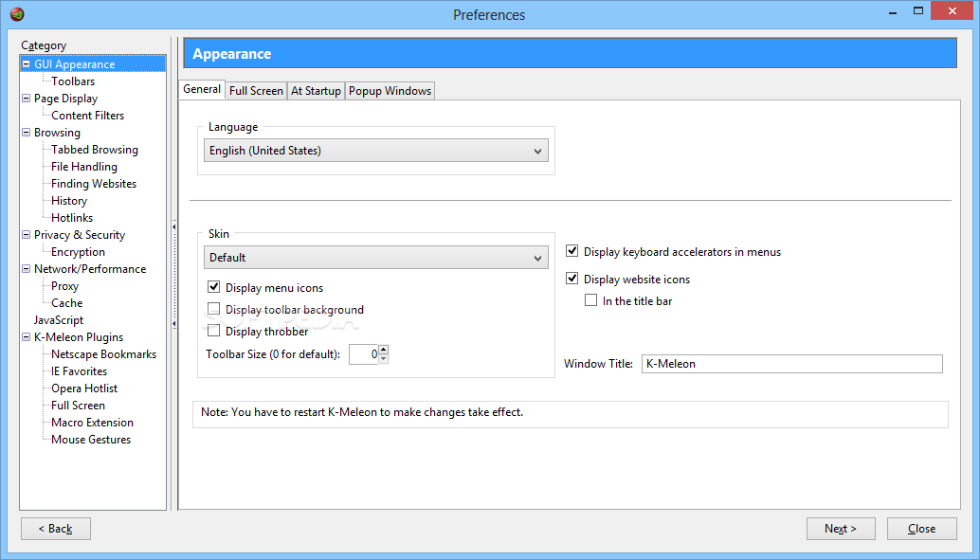The height and width of the screenshot is (560, 980).
Task: Select Mouse Gestures plugin
Action: click(x=91, y=440)
